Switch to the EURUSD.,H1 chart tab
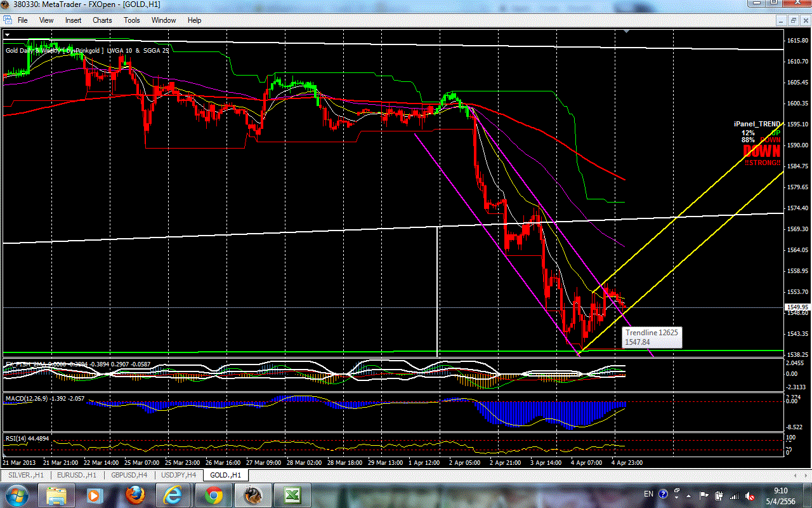This screenshot has height=508, width=812. pos(75,475)
